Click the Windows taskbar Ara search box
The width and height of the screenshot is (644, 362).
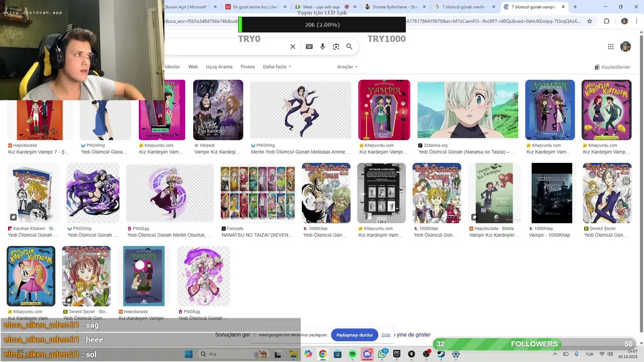tap(234, 354)
